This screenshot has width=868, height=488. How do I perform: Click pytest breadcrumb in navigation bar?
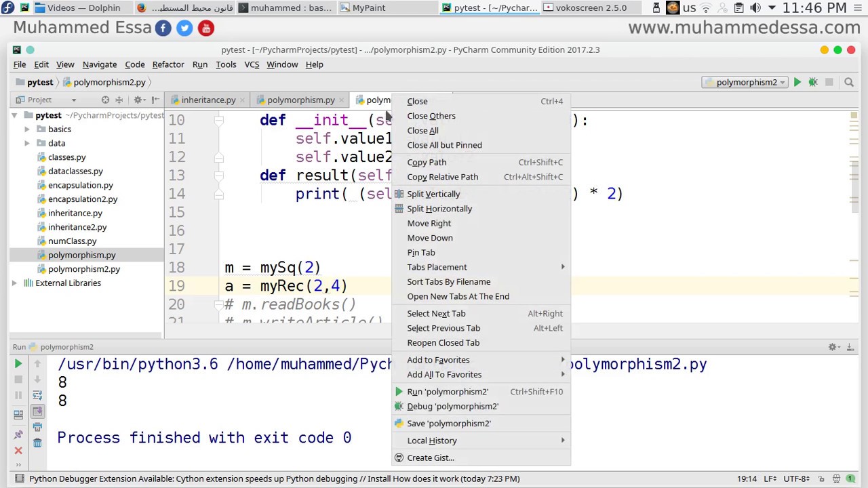coord(34,82)
